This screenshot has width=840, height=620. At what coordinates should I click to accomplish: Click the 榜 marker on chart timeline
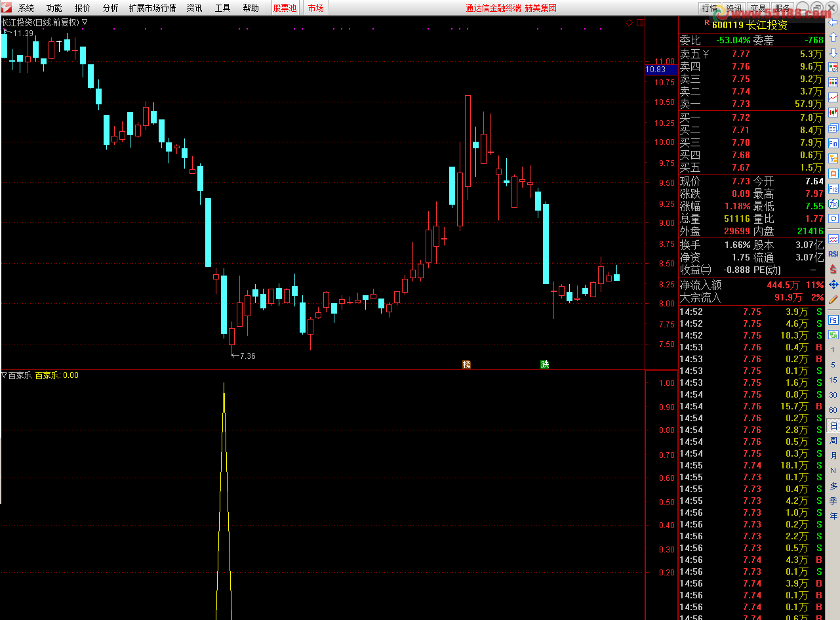[x=467, y=364]
